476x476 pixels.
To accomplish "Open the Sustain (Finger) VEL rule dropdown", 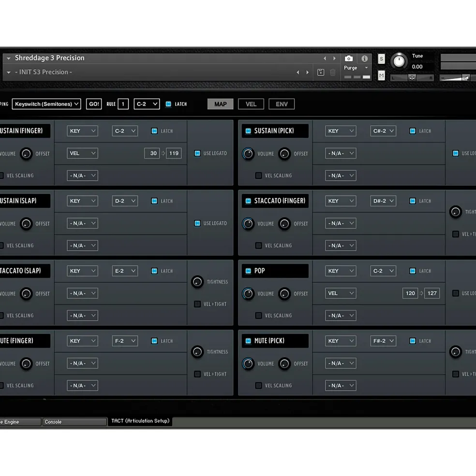I will pyautogui.click(x=82, y=153).
